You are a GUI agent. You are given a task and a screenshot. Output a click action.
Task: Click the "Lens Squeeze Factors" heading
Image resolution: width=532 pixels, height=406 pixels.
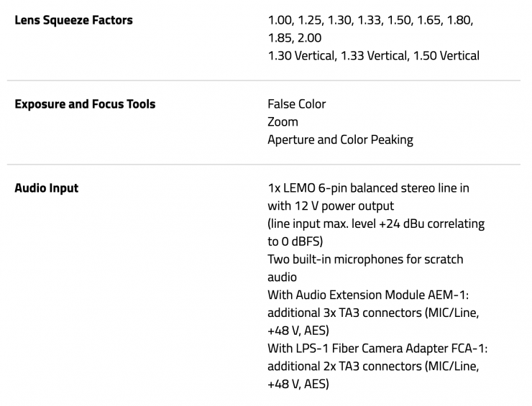[x=73, y=20]
